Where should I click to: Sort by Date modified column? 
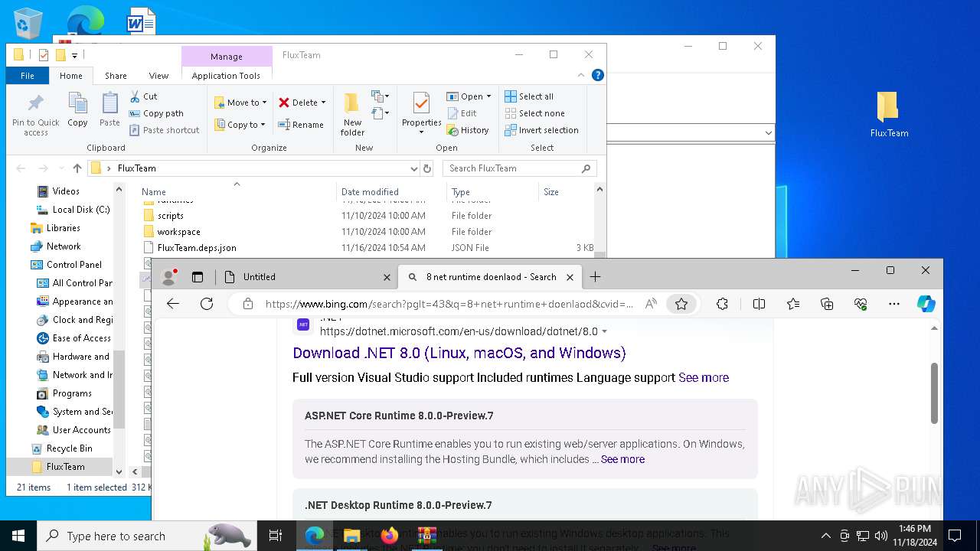click(x=370, y=192)
